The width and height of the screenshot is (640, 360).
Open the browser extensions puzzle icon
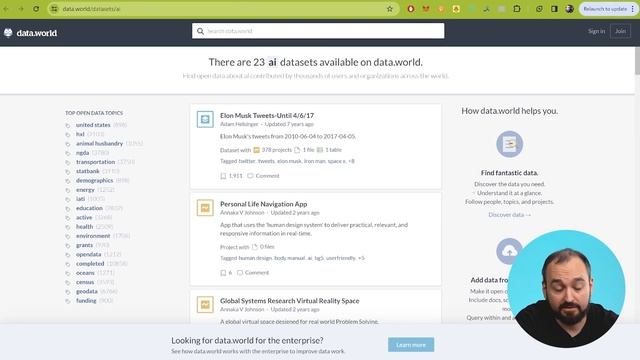coord(517,9)
